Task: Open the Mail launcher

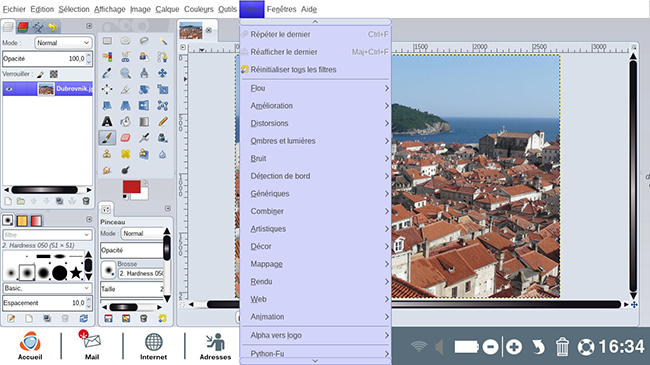Action: point(92,346)
